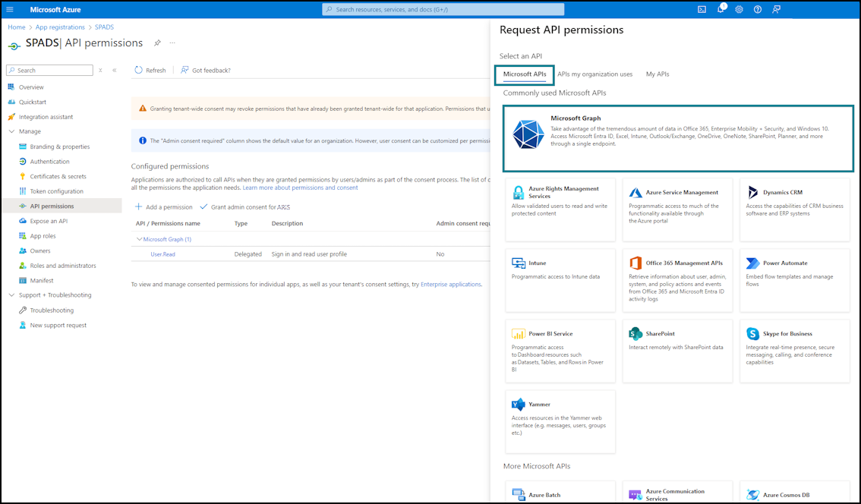Image resolution: width=861 pixels, height=504 pixels.
Task: Collapse the sidebar using the double chevron
Action: [114, 71]
